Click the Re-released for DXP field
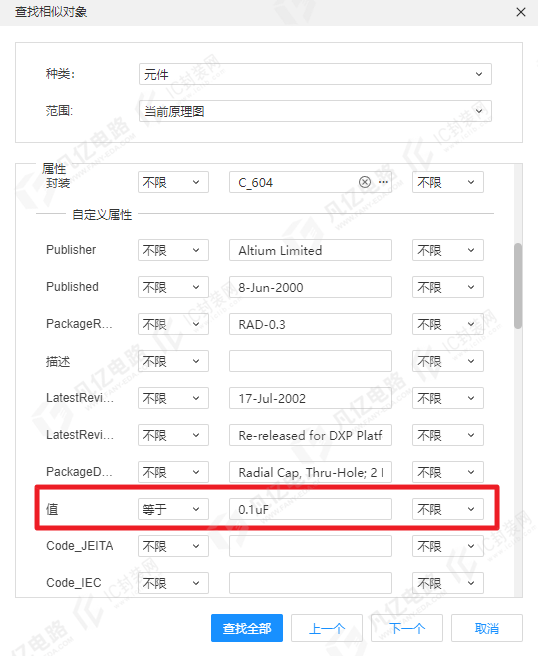The height and width of the screenshot is (656, 538). pos(310,435)
